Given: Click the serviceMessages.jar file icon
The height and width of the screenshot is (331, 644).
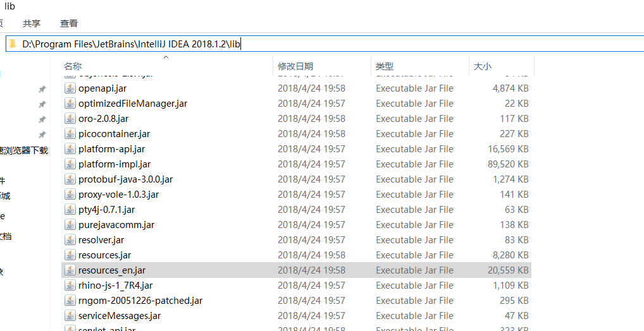Looking at the screenshot, I should coord(70,316).
